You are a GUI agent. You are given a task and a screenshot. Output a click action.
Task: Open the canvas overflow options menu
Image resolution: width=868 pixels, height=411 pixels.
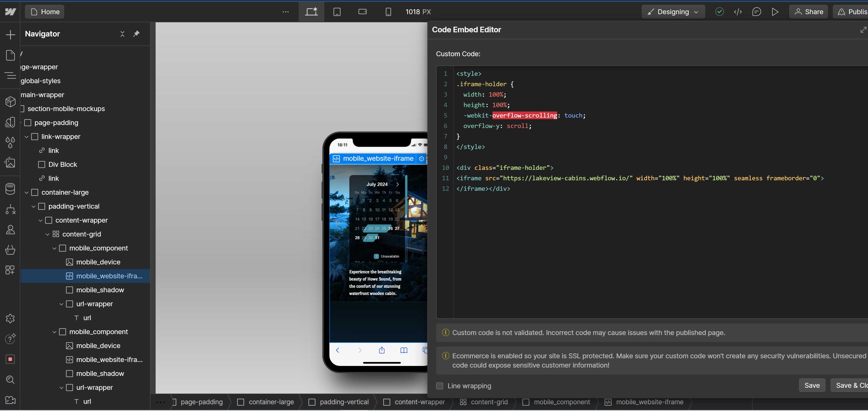tap(285, 11)
